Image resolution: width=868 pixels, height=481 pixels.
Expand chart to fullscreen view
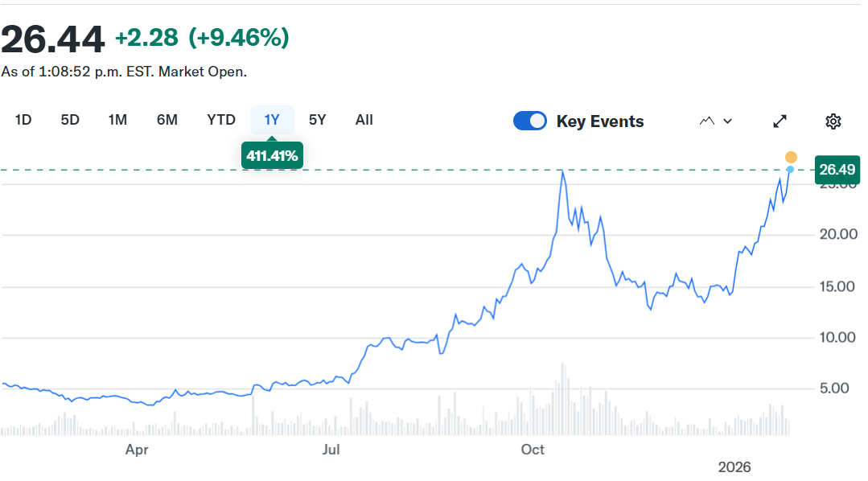(780, 121)
